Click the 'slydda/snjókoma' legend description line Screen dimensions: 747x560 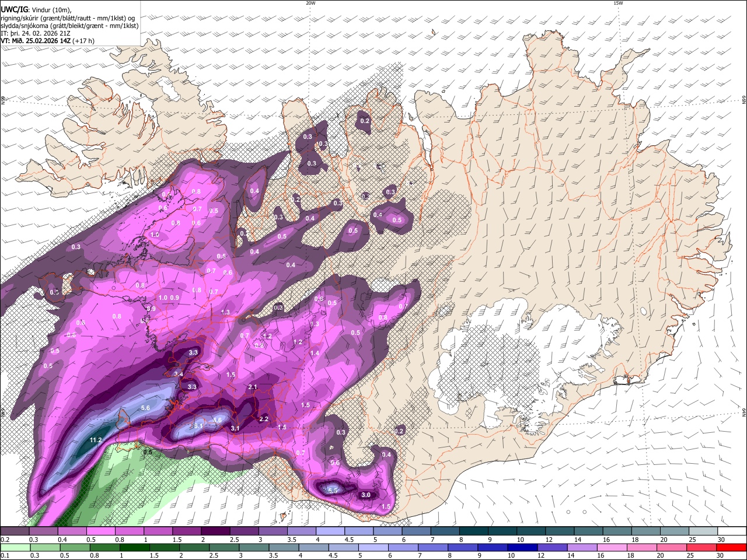coord(69,26)
